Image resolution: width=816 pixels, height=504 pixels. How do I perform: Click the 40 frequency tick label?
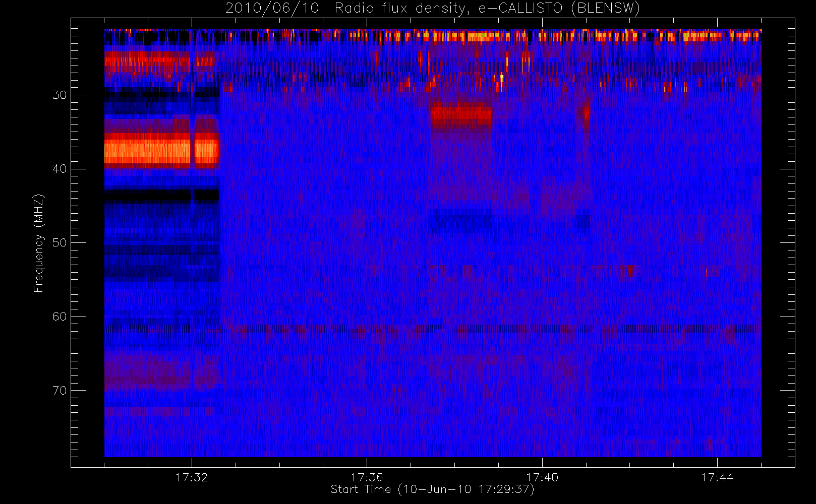click(x=60, y=169)
